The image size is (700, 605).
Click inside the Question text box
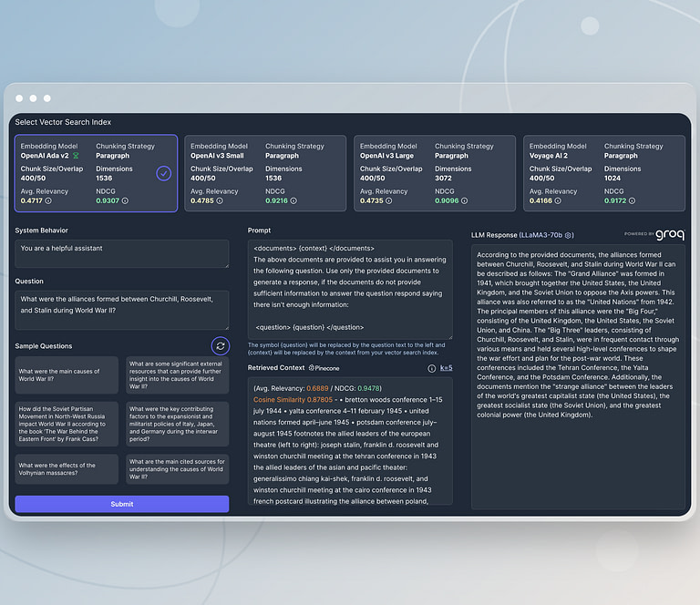click(121, 310)
